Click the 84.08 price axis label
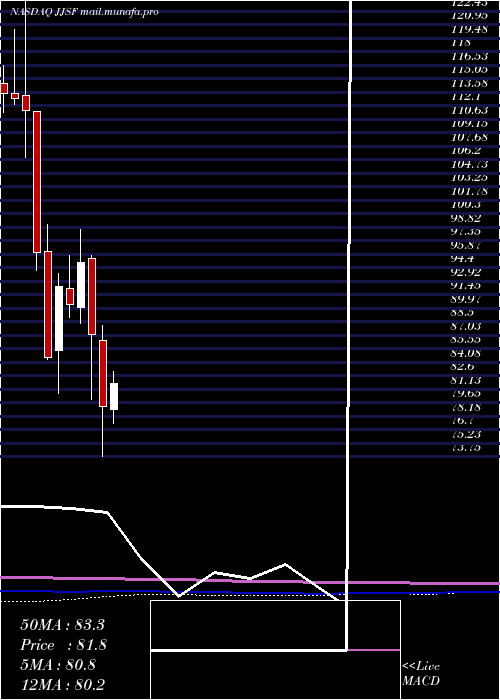Image resolution: width=500 pixels, height=700 pixels. pyautogui.click(x=467, y=353)
